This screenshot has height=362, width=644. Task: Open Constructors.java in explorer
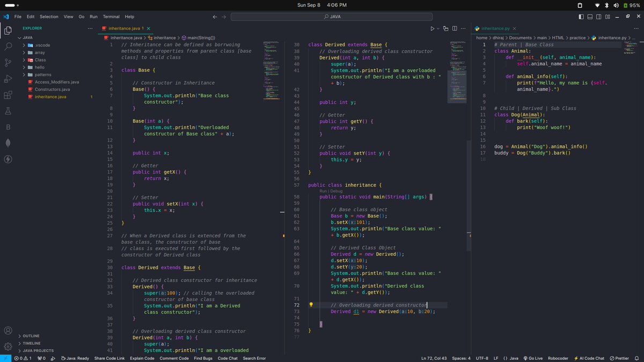tap(52, 90)
